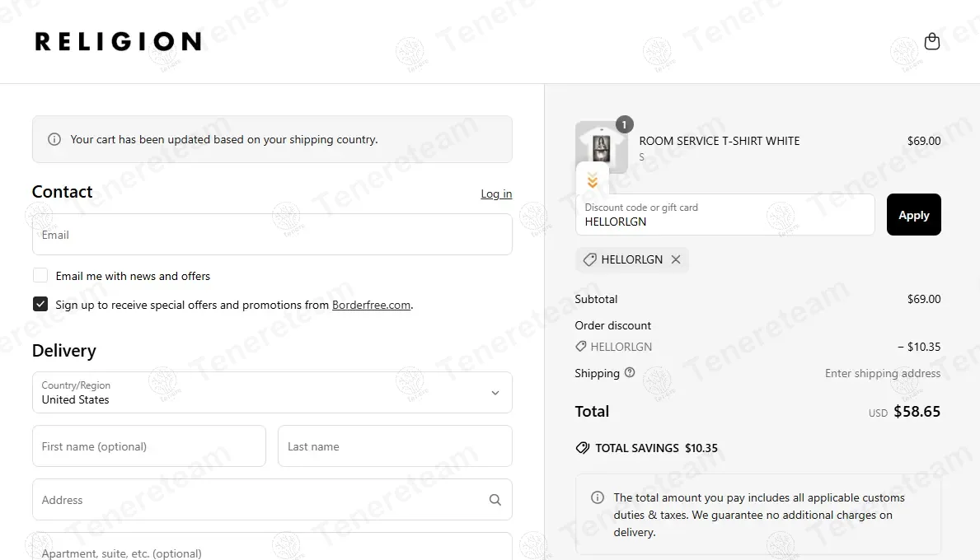Click the Last name field
The width and height of the screenshot is (980, 560).
point(395,446)
